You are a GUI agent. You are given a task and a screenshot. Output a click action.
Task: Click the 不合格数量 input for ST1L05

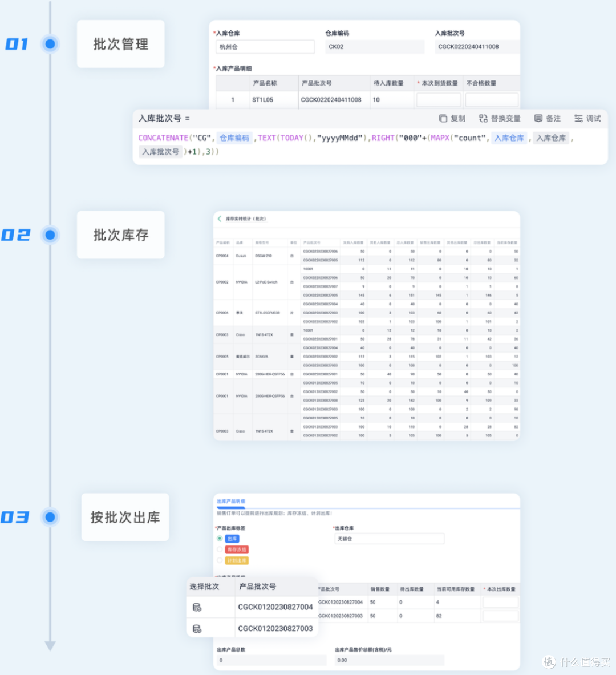[492, 99]
